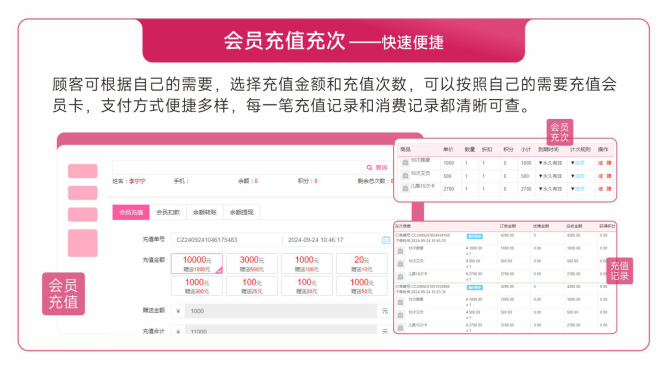Expand 永久有效 expiry dropdown in first row
665x369 pixels.
(x=550, y=163)
